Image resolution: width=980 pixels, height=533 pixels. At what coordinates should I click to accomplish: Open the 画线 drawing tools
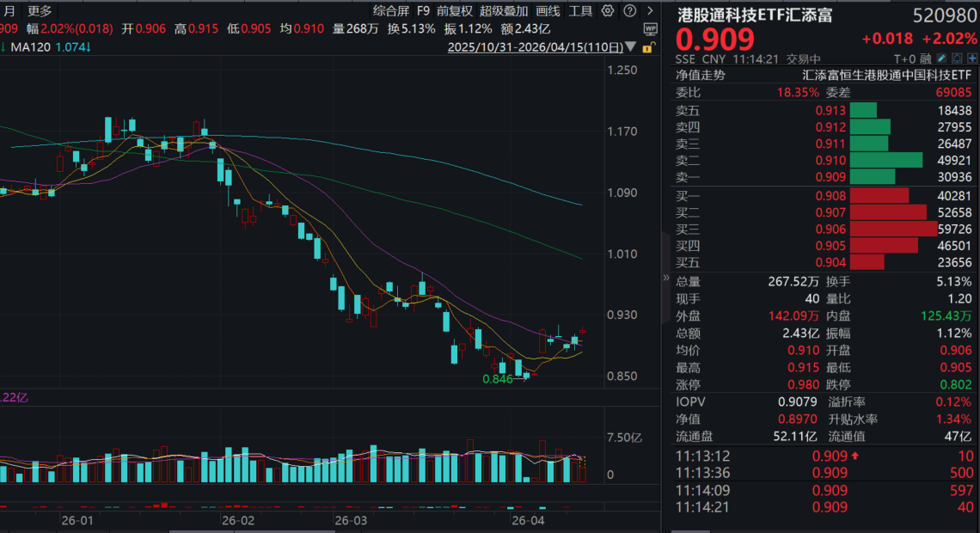coord(548,10)
